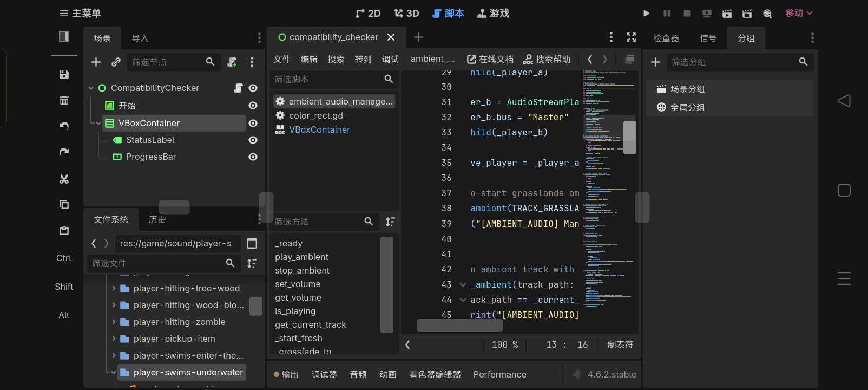Toggle visibility of CompatibilityChecker node
The image size is (868, 390).
pos(253,88)
